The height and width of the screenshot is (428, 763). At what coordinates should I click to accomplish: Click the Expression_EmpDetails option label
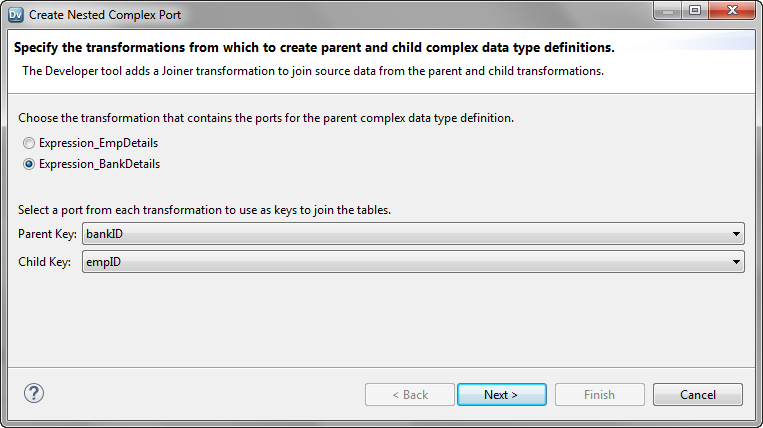pos(98,143)
